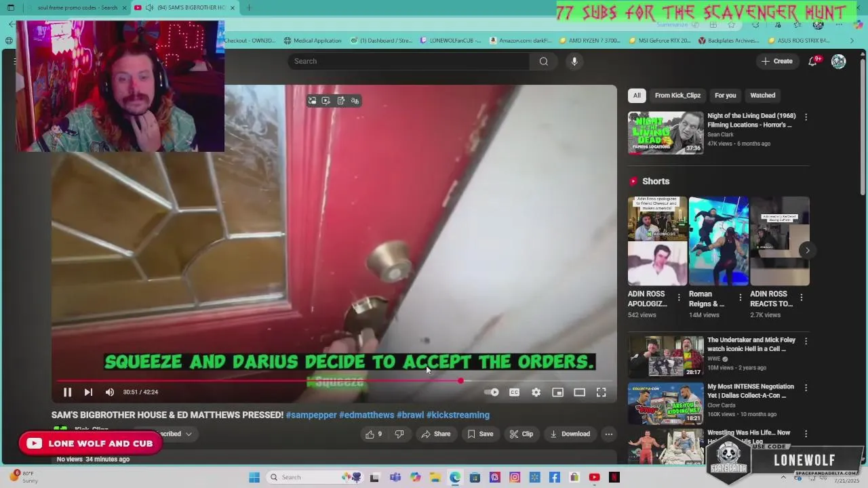Select the From Kick_Clipz chip
The image size is (868, 488).
coord(677,96)
